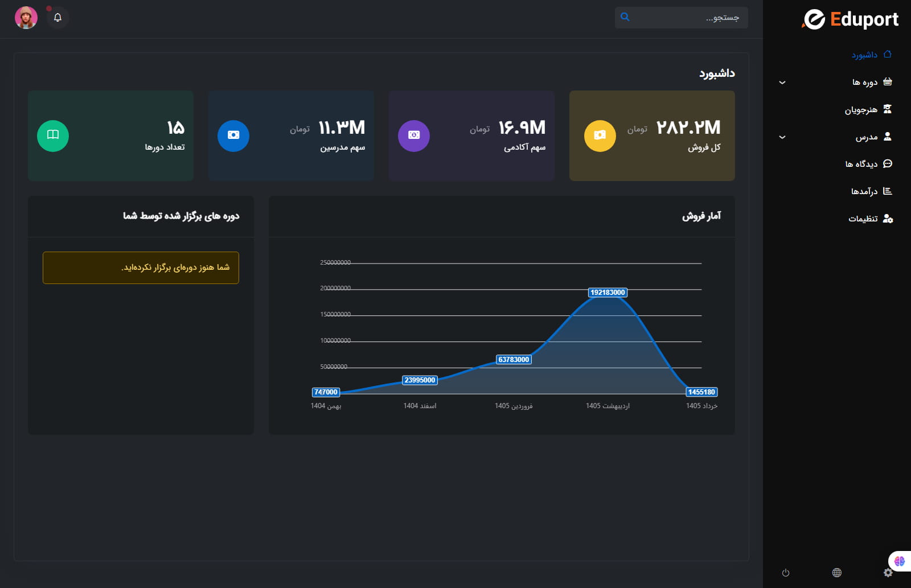
Task: Focus the جستجو search field
Action: pos(682,18)
